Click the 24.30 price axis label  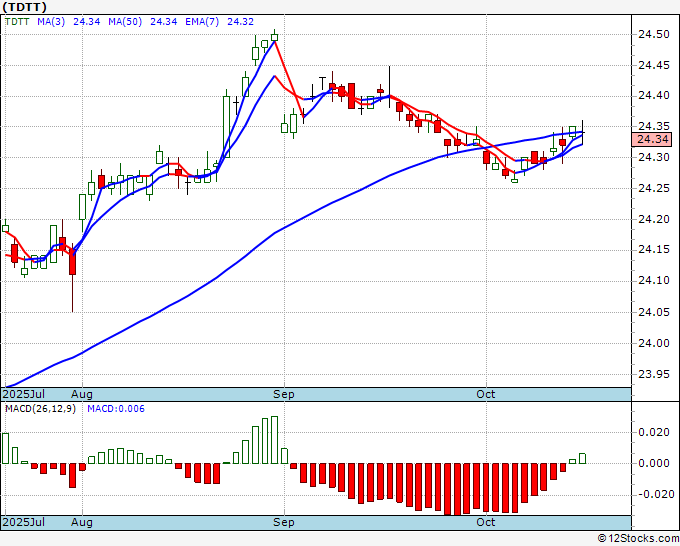[654, 157]
